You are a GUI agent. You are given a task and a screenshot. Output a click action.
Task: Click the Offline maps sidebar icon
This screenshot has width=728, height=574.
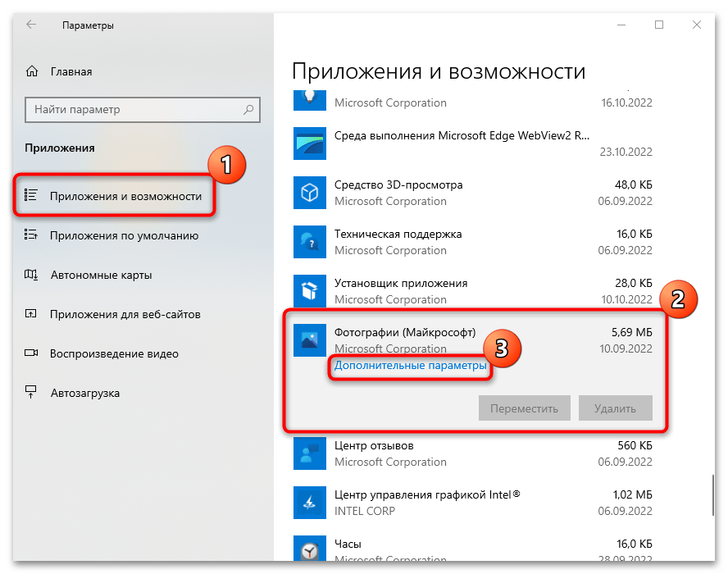[x=30, y=275]
